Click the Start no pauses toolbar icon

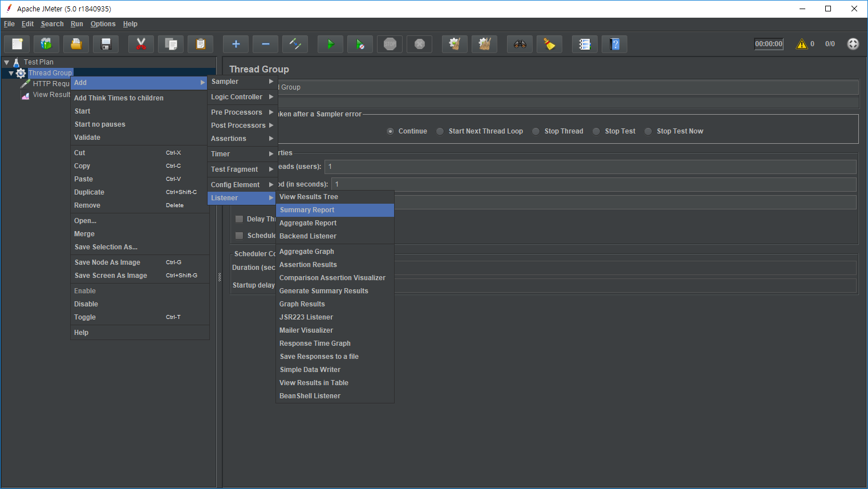click(360, 44)
